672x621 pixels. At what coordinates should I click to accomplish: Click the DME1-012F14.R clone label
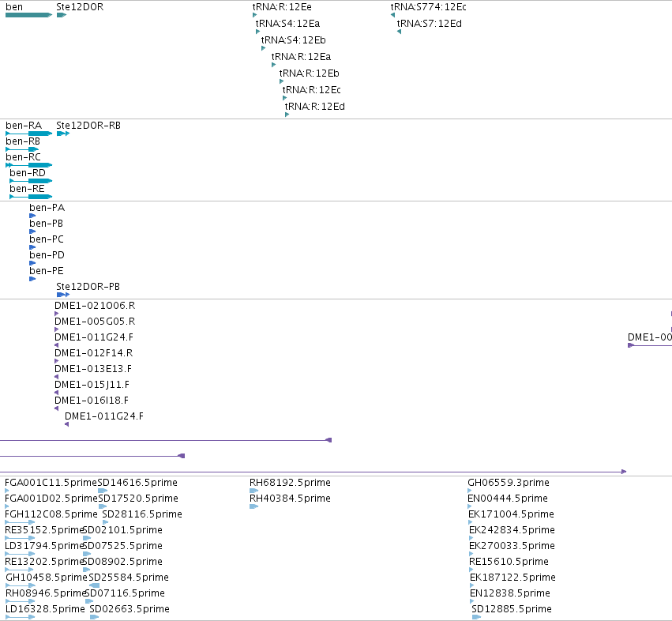coord(93,353)
